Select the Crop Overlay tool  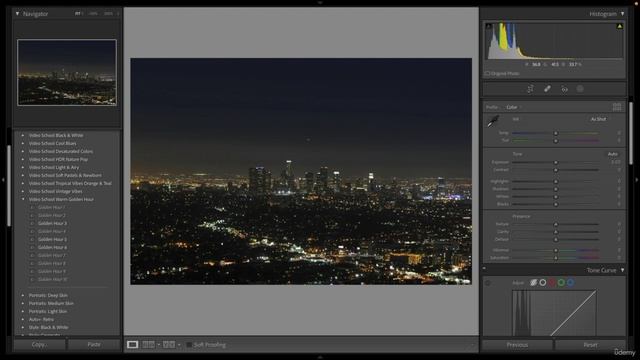pyautogui.click(x=530, y=89)
